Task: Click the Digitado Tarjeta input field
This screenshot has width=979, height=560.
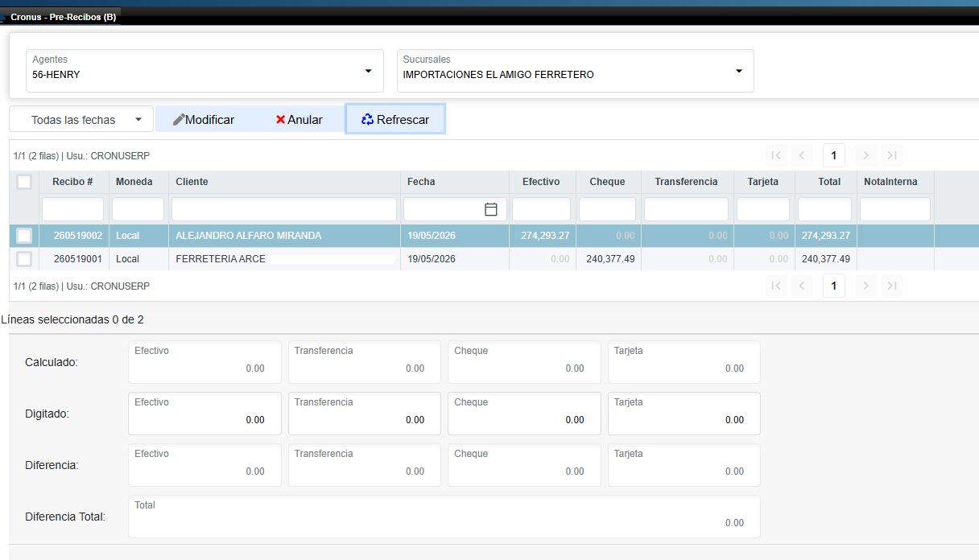Action: pos(684,414)
